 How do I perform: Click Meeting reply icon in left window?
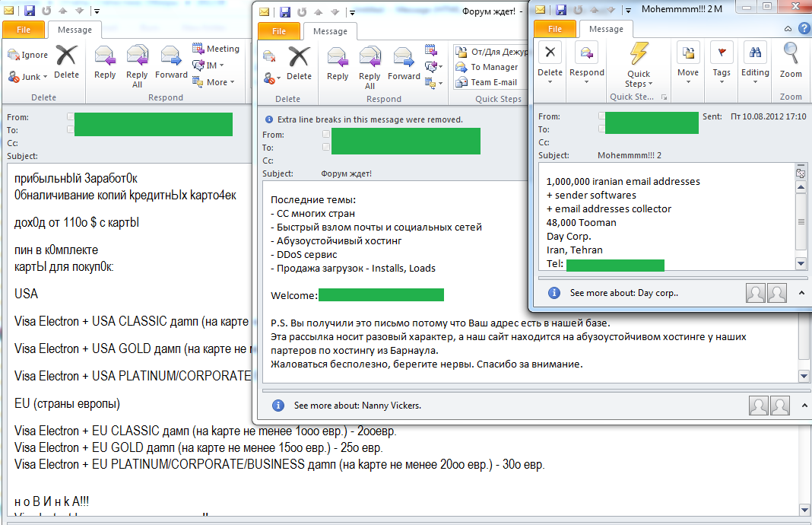click(198, 49)
